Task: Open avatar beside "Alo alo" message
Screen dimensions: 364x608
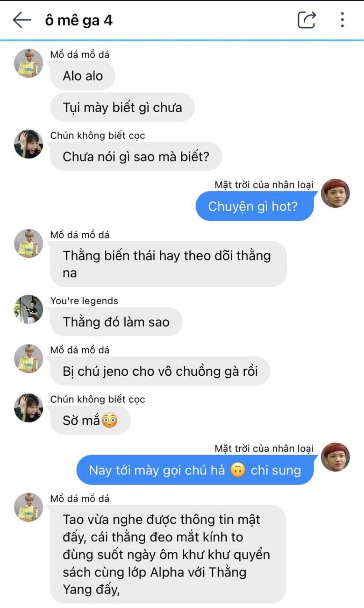Action: tap(29, 63)
